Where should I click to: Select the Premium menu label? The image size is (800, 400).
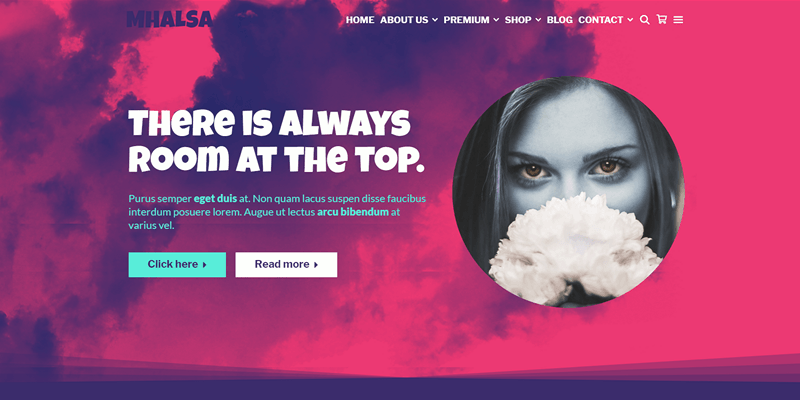pos(466,20)
